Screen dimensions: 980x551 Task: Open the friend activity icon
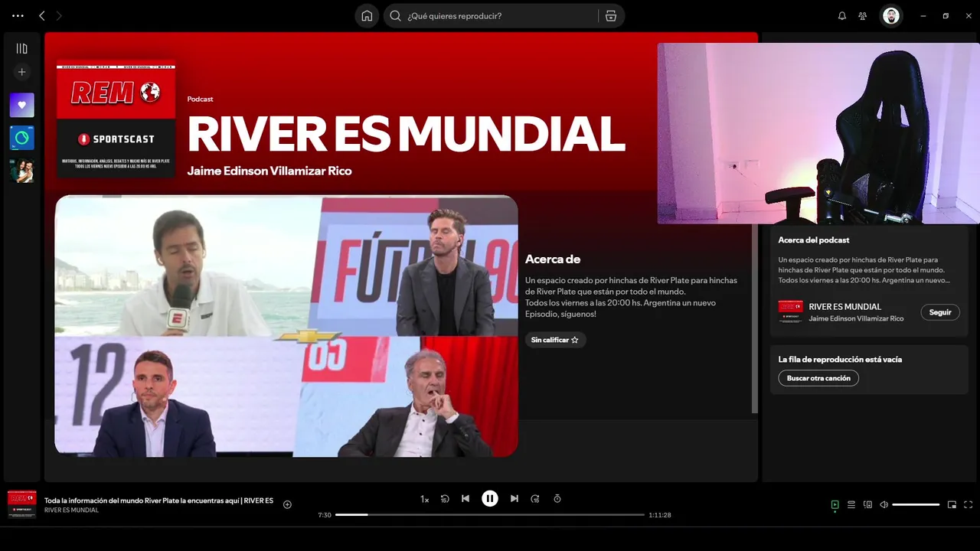click(863, 16)
